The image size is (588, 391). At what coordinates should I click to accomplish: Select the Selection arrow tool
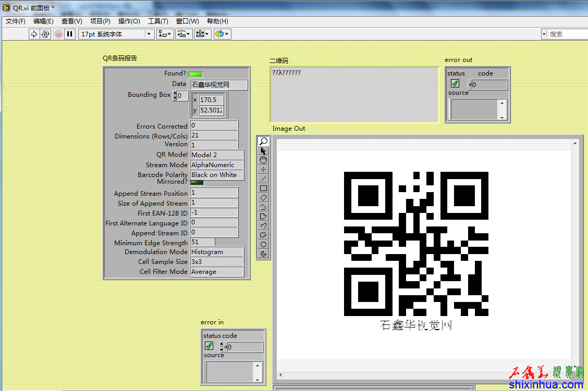point(263,150)
